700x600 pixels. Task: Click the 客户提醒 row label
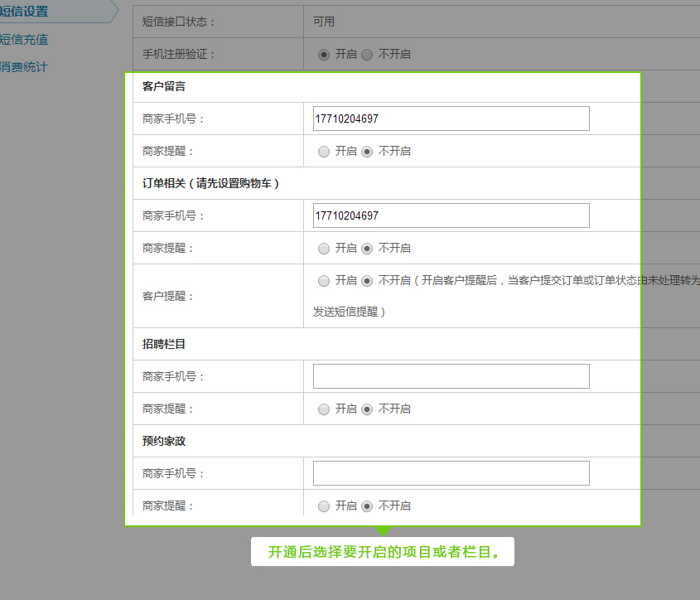167,296
